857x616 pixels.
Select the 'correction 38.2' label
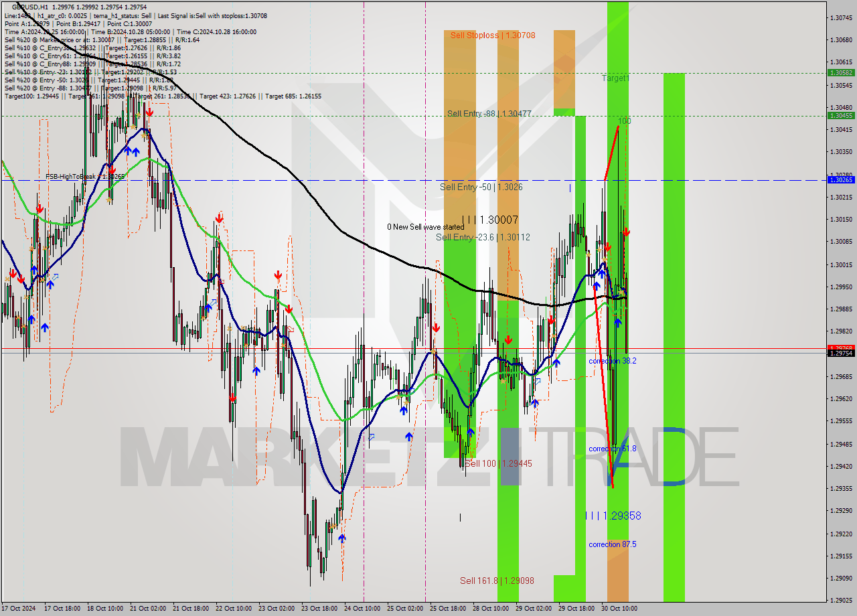click(x=613, y=361)
